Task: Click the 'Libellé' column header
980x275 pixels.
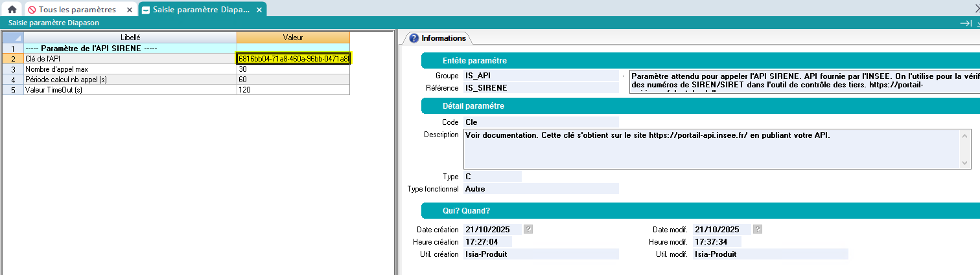Action: (130, 38)
